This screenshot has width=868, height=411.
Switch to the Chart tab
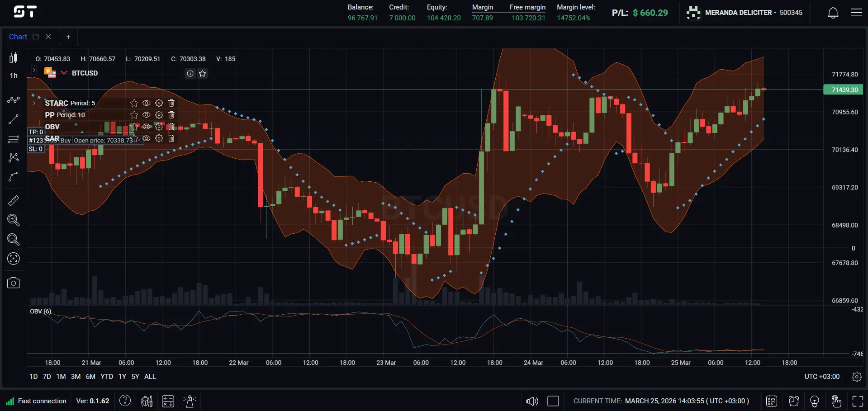tap(18, 37)
